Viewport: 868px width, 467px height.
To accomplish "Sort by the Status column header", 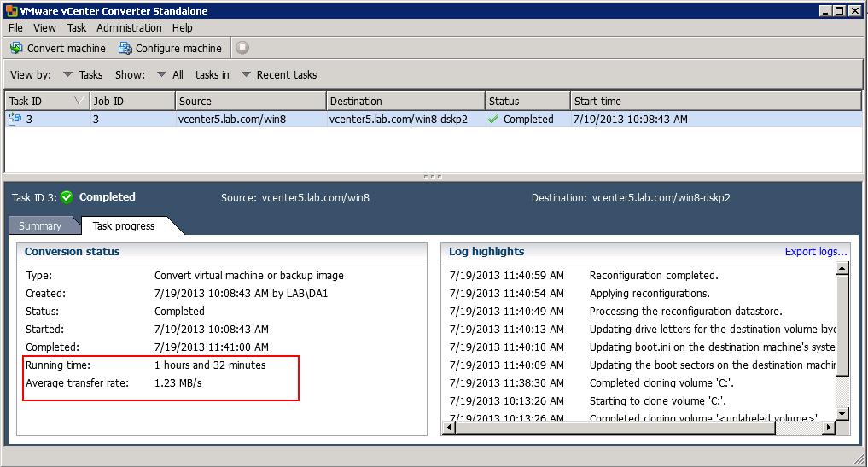I will click(x=527, y=102).
